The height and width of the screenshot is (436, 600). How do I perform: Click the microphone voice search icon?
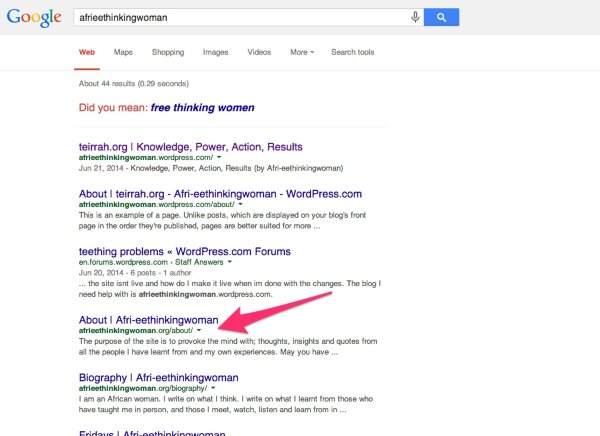(415, 17)
